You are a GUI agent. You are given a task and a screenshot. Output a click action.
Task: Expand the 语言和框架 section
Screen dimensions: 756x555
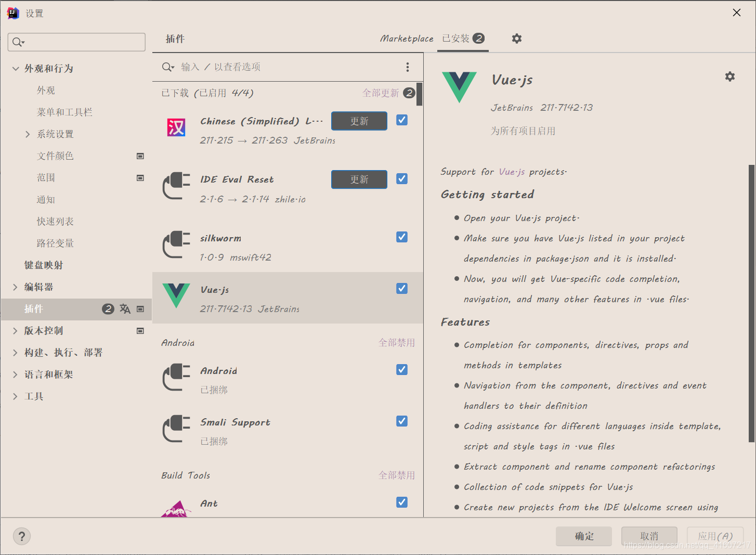click(x=15, y=374)
